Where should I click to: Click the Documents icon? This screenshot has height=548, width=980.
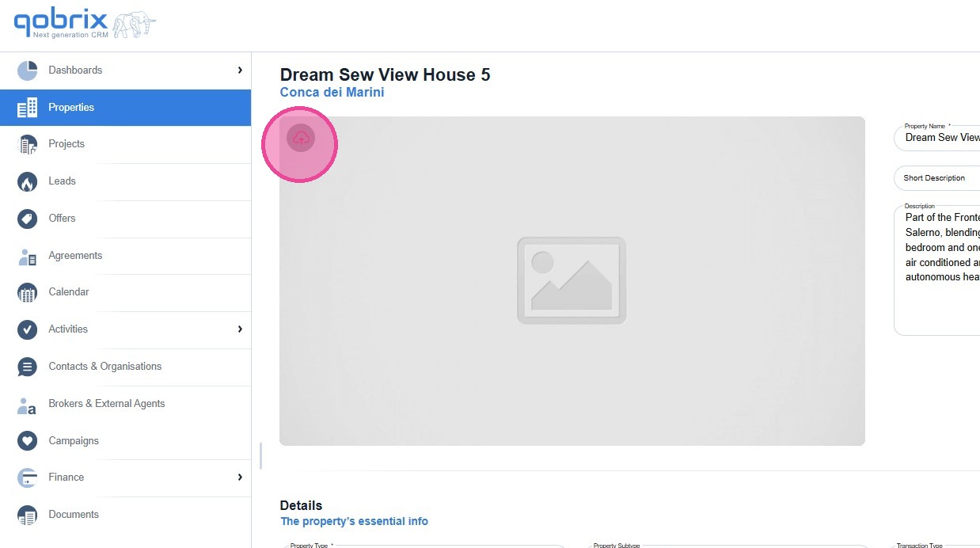[x=27, y=515]
